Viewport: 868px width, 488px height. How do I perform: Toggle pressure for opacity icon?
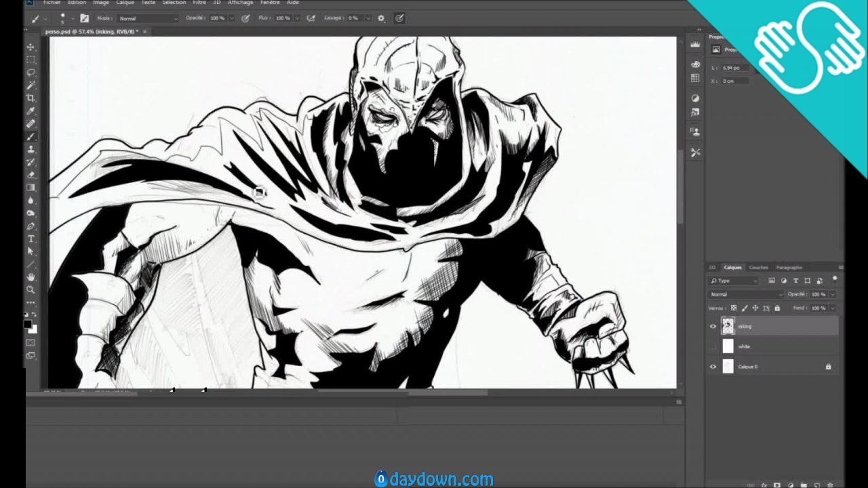[245, 18]
